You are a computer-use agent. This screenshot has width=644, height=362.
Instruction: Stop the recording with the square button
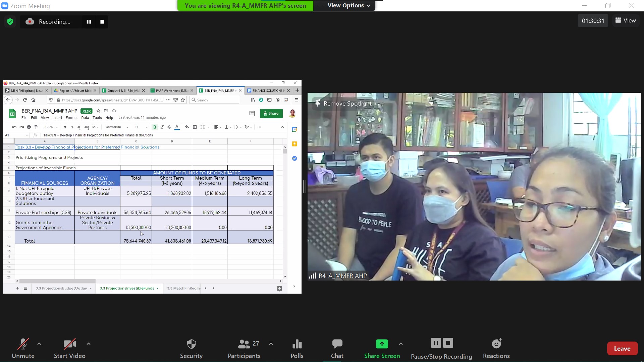click(x=102, y=22)
